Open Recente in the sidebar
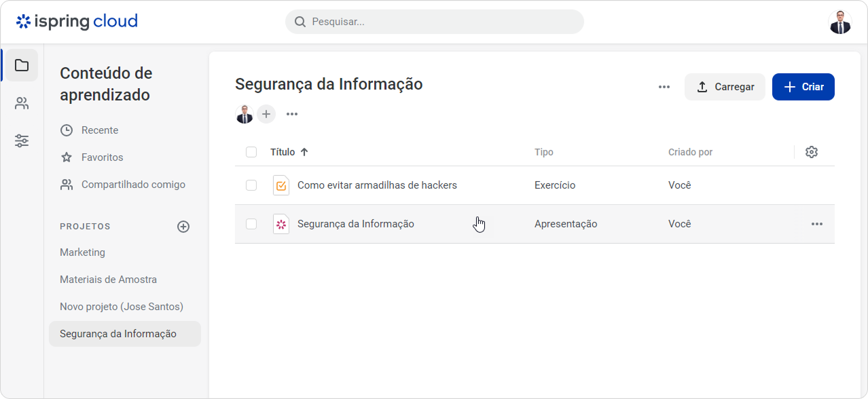This screenshot has height=399, width=868. coord(99,130)
